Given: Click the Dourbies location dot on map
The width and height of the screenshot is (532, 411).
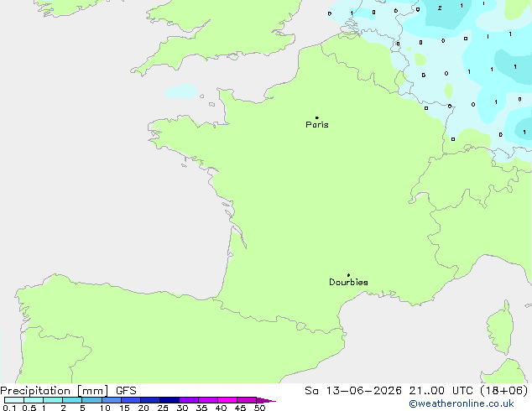Looking at the screenshot, I should pyautogui.click(x=348, y=275).
